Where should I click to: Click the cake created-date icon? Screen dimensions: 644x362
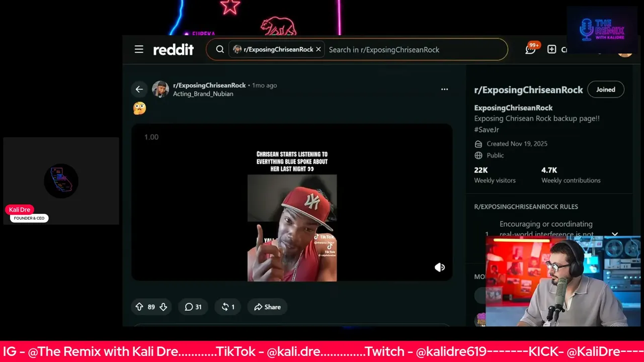click(x=478, y=144)
